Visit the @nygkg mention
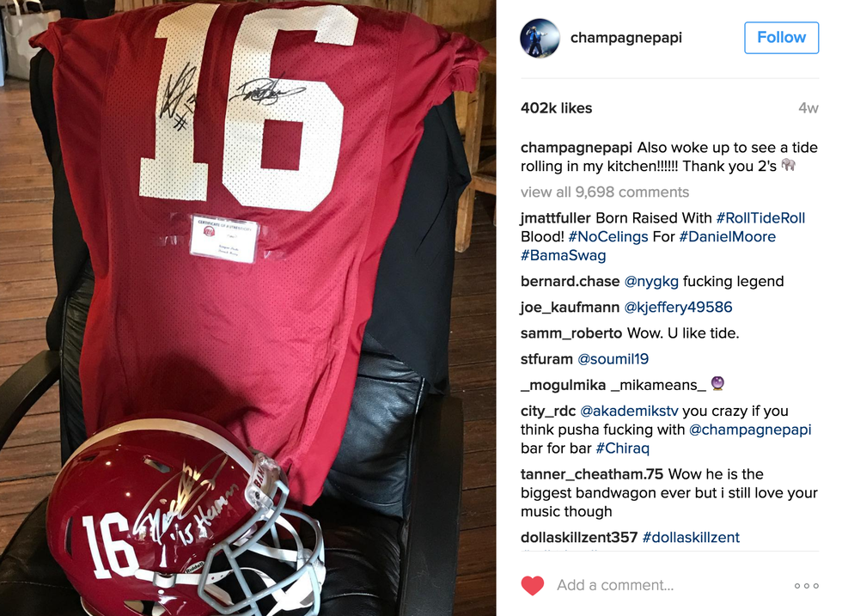Screen dimensions: 842x616 (651, 282)
